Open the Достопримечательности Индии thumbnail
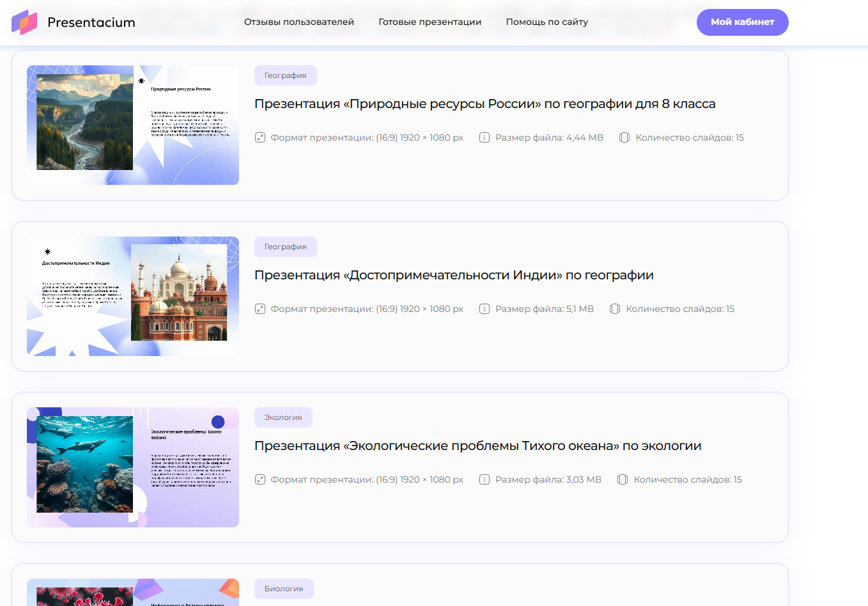 [x=133, y=296]
